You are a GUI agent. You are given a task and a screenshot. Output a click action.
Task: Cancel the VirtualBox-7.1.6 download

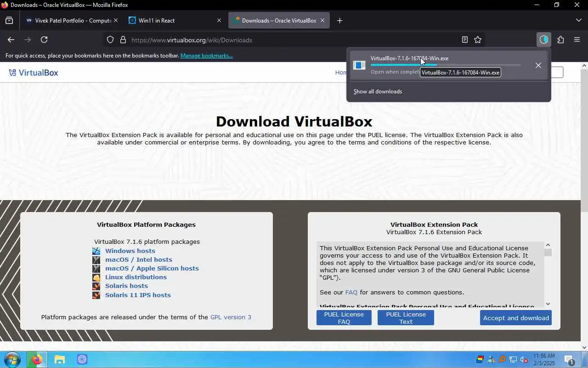[x=538, y=65]
